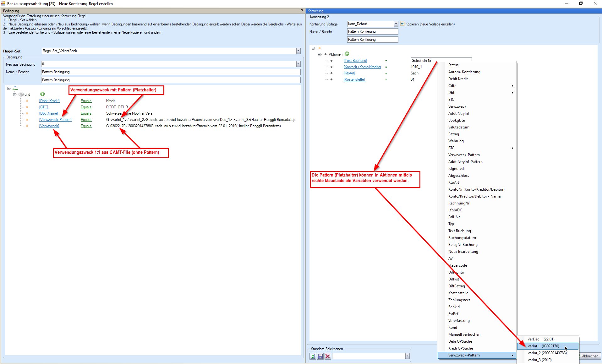Image resolution: width=602 pixels, height=364 pixels.
Task: Click the first 'Pattern Kontierung' name field
Action: click(x=373, y=31)
